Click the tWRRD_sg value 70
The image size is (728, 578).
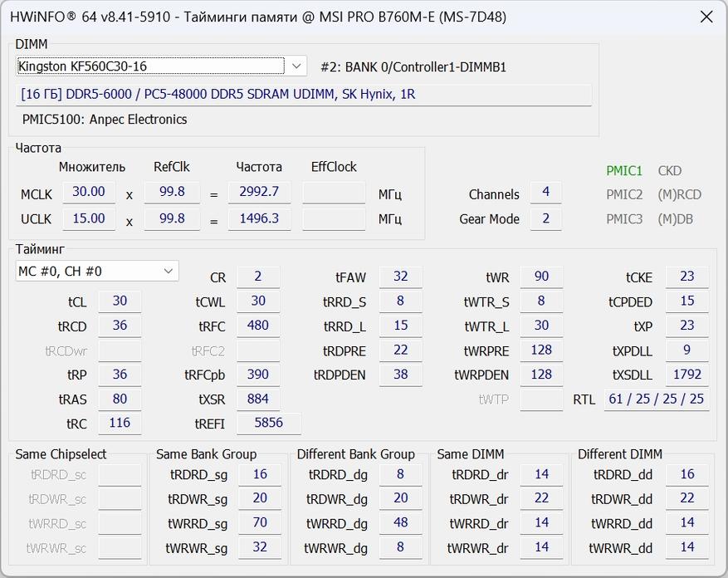point(260,522)
